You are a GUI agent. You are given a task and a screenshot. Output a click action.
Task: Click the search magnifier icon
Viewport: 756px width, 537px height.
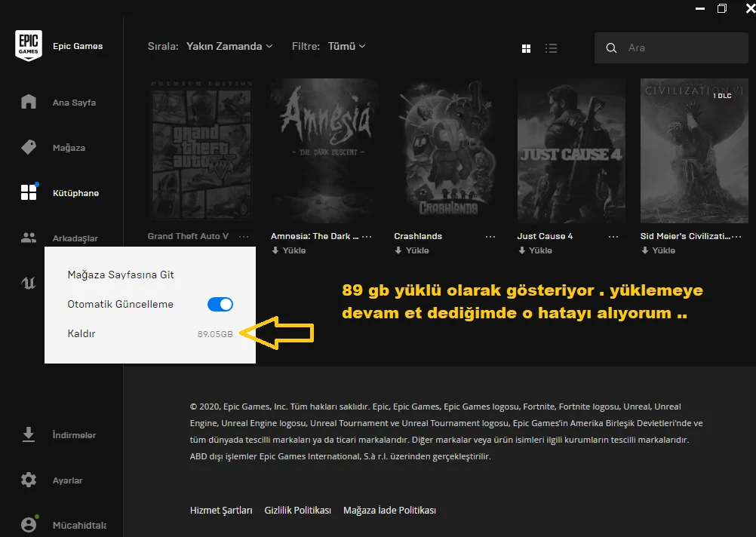(x=611, y=48)
